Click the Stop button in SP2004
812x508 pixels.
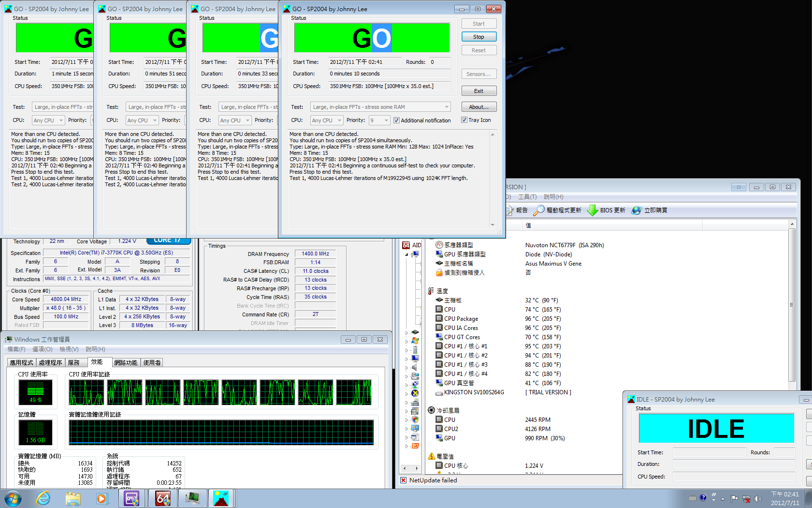478,37
